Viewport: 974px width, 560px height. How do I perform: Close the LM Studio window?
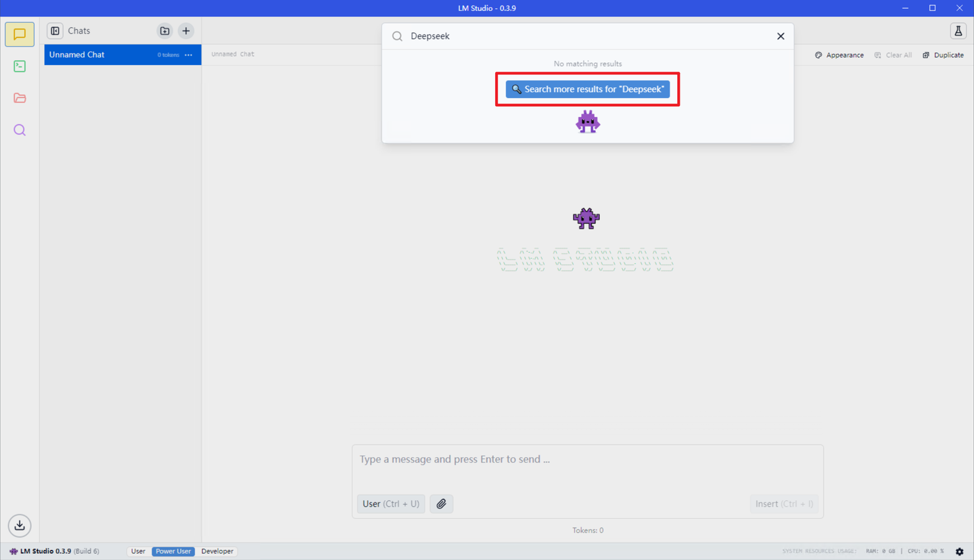click(959, 8)
